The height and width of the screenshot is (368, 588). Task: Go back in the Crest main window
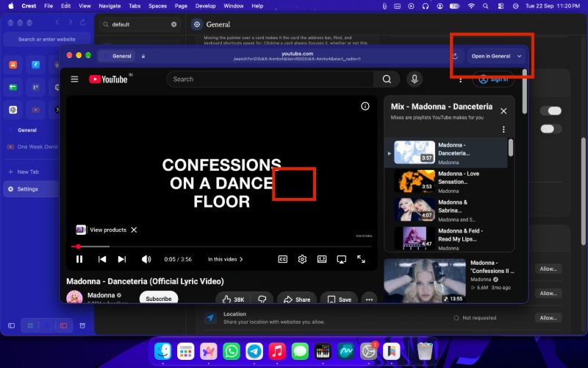pyautogui.click(x=57, y=23)
